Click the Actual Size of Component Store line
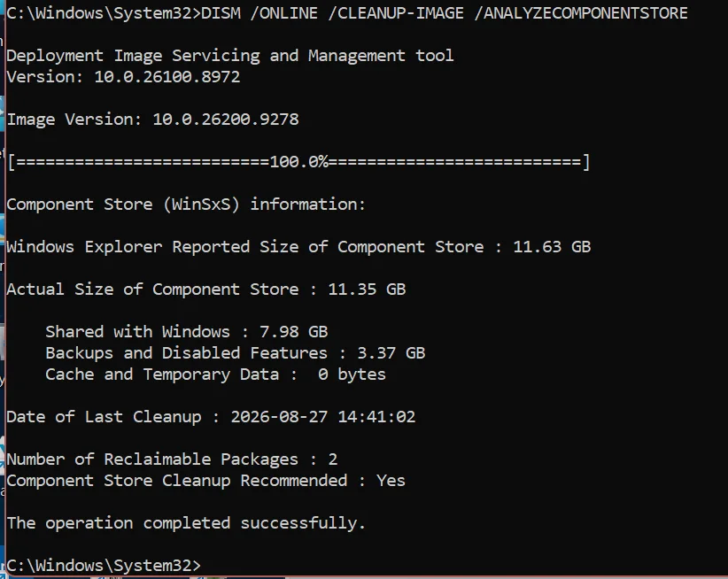728x579 pixels. (206, 289)
